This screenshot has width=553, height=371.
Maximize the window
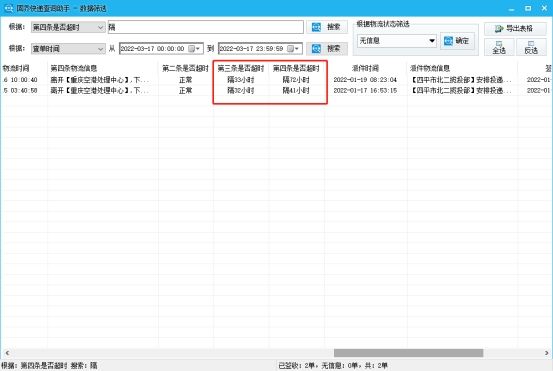tap(528, 8)
